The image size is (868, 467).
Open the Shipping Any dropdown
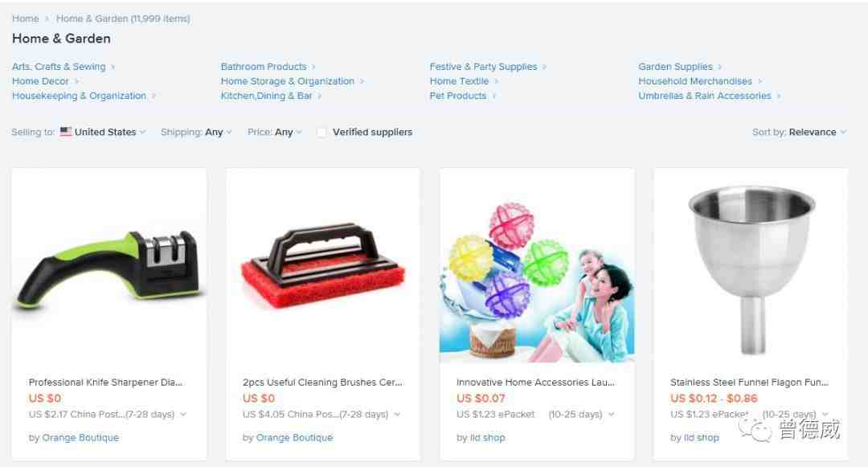pyautogui.click(x=196, y=133)
